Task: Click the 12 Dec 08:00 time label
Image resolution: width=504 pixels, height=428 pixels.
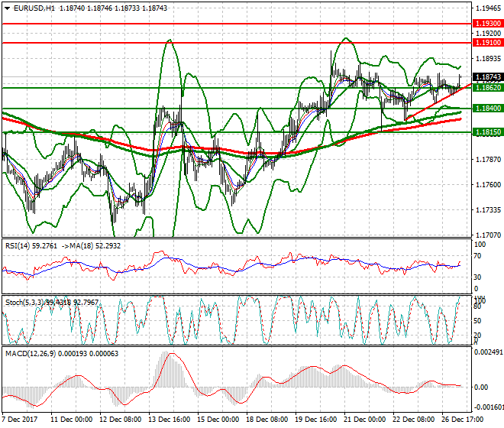Action: coord(120,420)
